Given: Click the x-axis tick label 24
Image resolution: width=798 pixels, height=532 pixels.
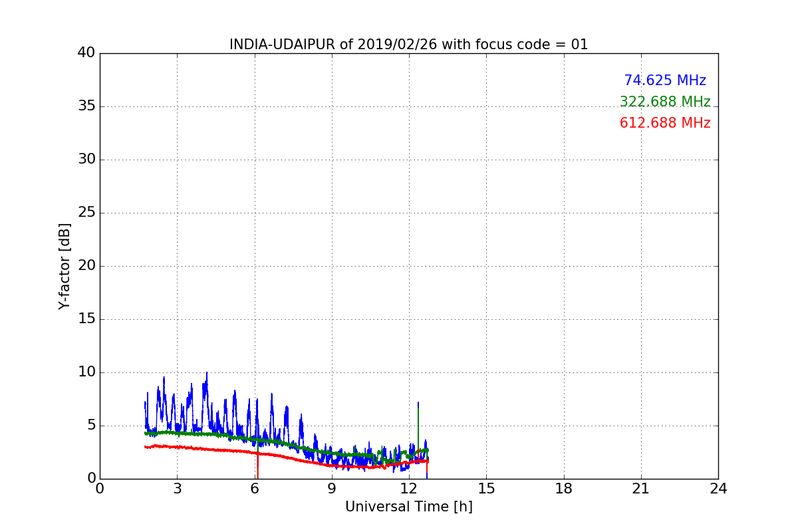Looking at the screenshot, I should coord(718,489).
